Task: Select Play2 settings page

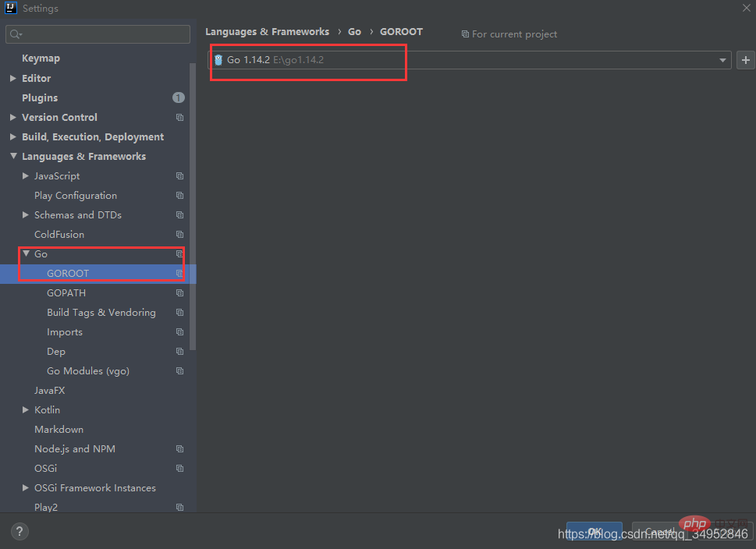Action: [x=46, y=507]
